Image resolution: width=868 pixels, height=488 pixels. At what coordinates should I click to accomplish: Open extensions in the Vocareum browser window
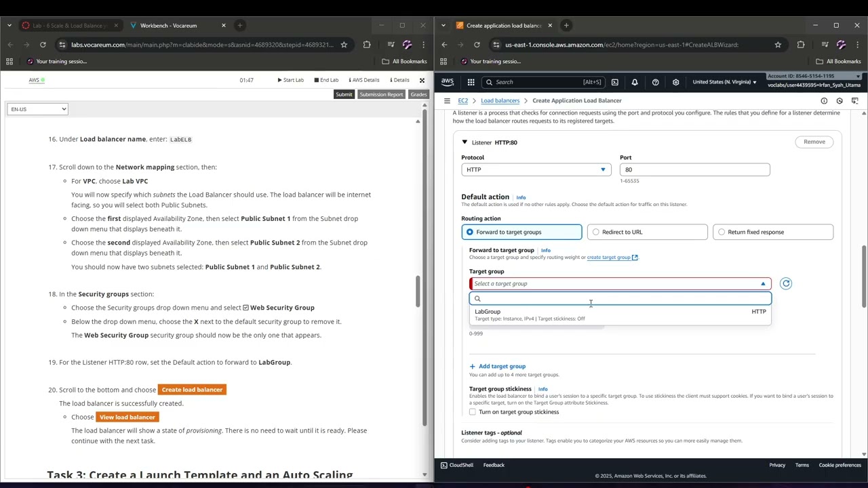(367, 45)
